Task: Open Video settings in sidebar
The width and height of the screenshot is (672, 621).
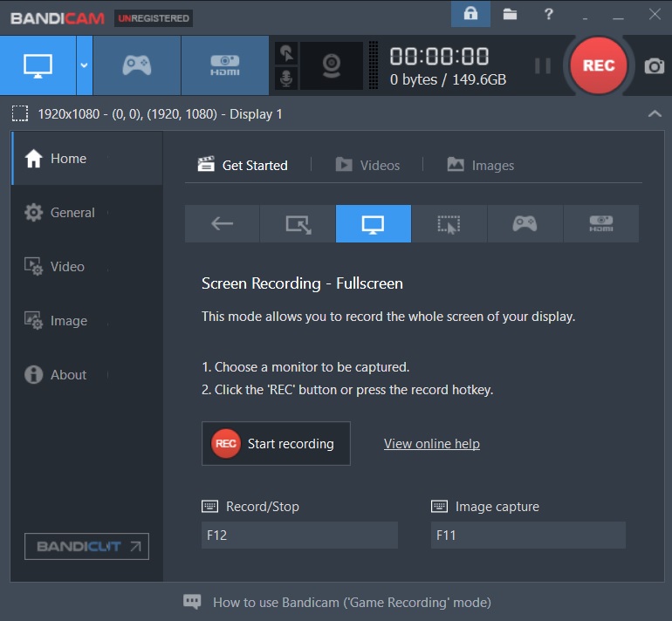Action: (86, 266)
